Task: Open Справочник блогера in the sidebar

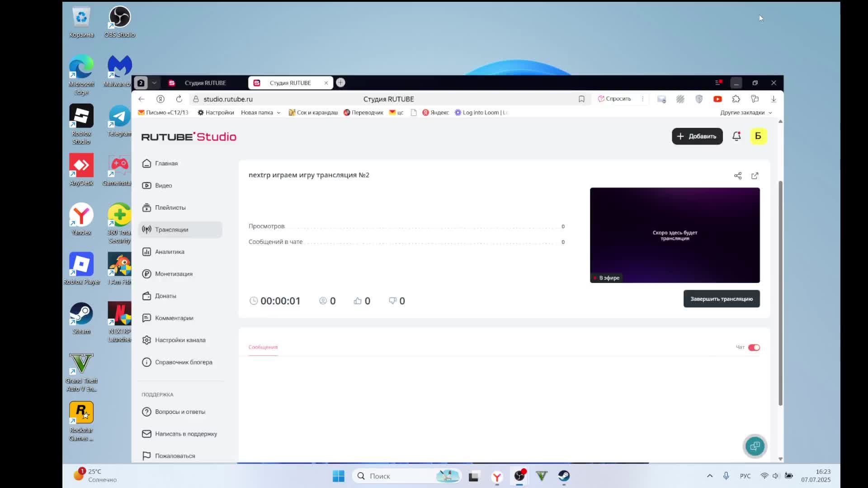Action: click(x=180, y=362)
